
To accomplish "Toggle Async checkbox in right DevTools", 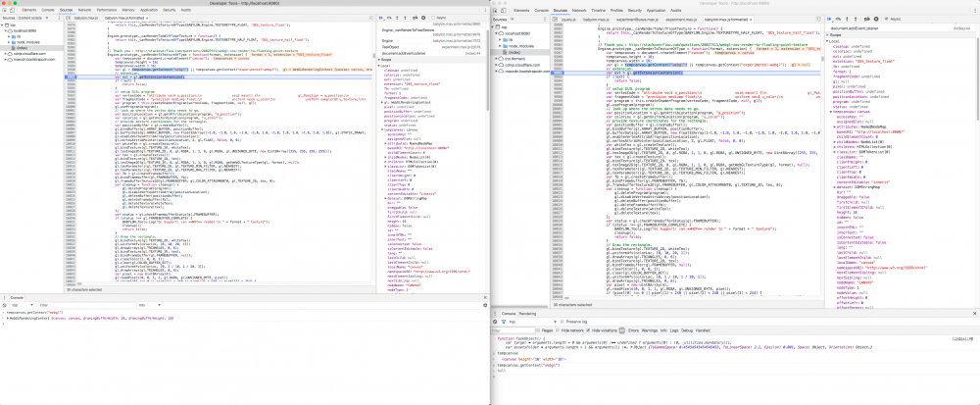I will click(886, 20).
